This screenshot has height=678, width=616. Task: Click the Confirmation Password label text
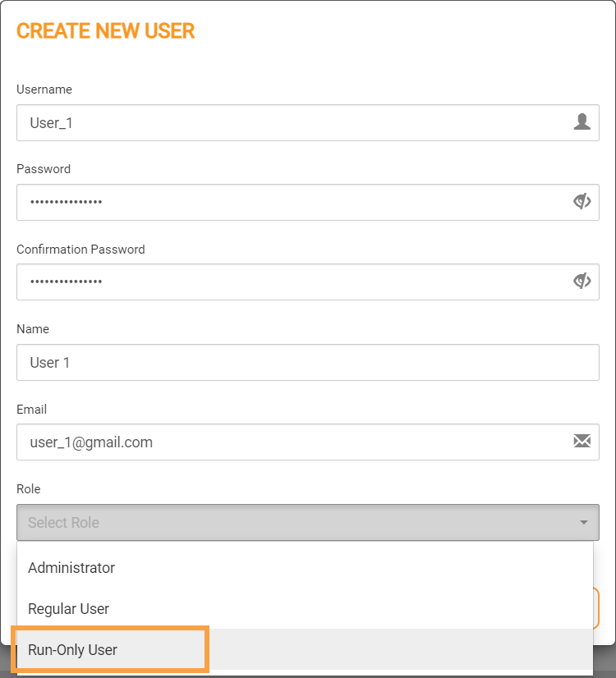[x=80, y=250]
